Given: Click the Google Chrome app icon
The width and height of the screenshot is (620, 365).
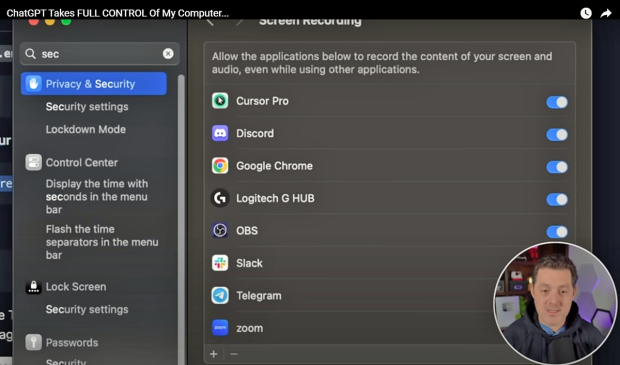Looking at the screenshot, I should [x=220, y=166].
